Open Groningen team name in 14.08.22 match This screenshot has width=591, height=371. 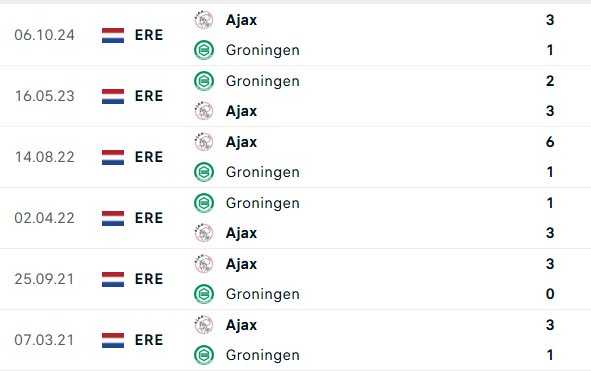point(263,173)
